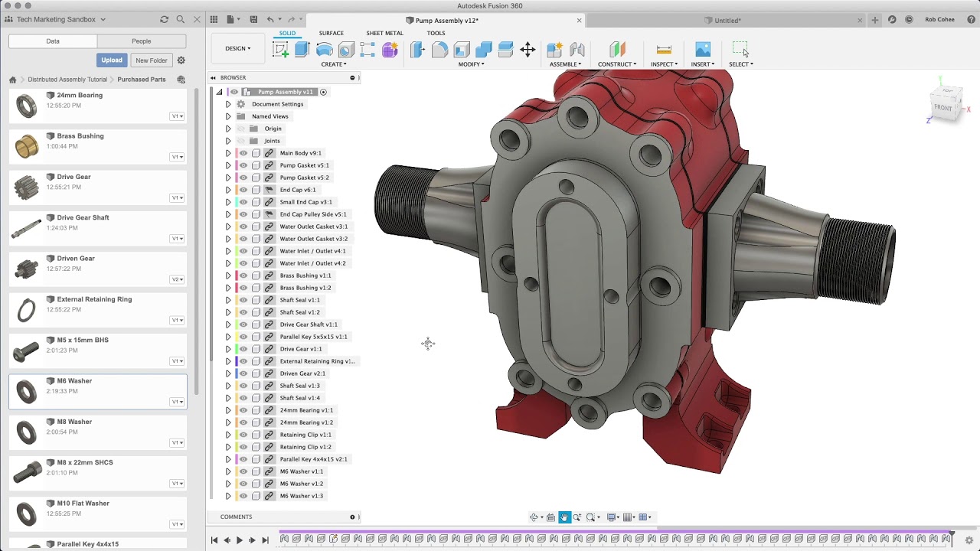Viewport: 980px width, 551px height.
Task: Click the data panel search icon
Action: (181, 19)
